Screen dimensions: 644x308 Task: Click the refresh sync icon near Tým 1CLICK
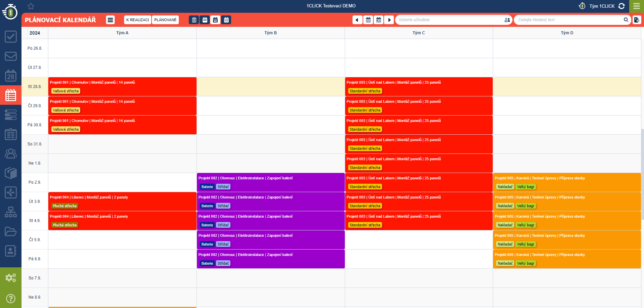(x=622, y=6)
